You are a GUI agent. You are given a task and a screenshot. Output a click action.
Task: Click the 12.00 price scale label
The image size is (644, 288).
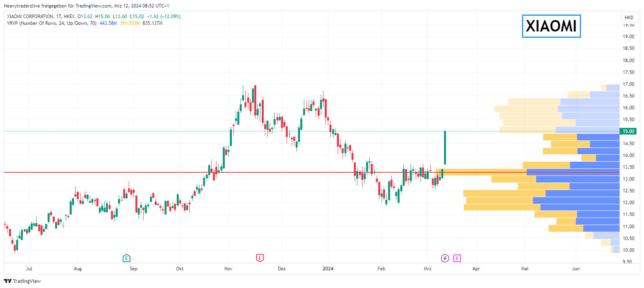click(x=629, y=203)
